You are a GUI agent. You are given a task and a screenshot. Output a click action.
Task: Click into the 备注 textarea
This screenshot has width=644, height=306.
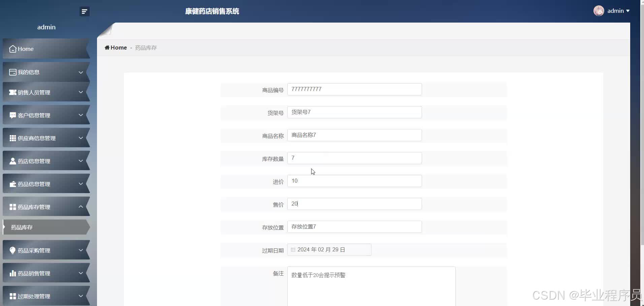click(371, 286)
